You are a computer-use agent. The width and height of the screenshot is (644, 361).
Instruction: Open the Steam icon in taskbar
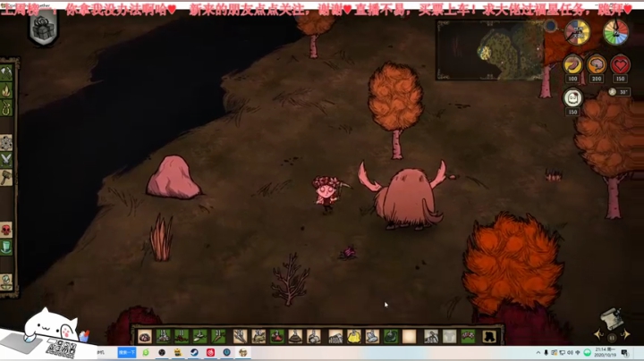coord(194,352)
